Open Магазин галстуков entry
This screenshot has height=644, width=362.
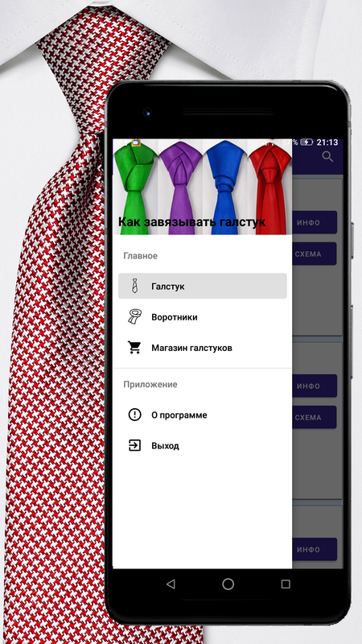click(x=203, y=348)
